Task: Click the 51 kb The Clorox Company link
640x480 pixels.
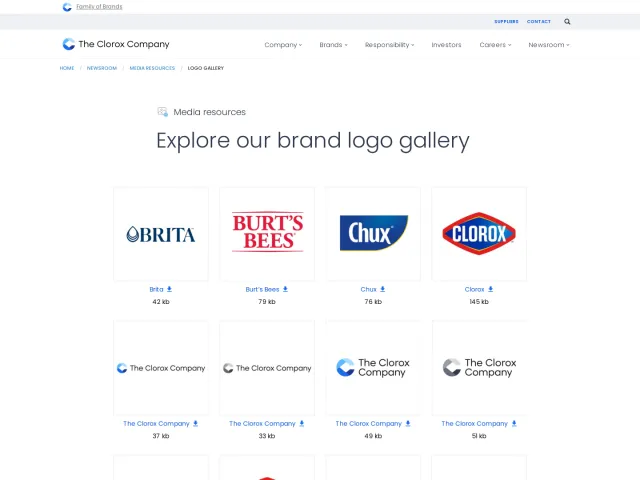Action: 475,424
